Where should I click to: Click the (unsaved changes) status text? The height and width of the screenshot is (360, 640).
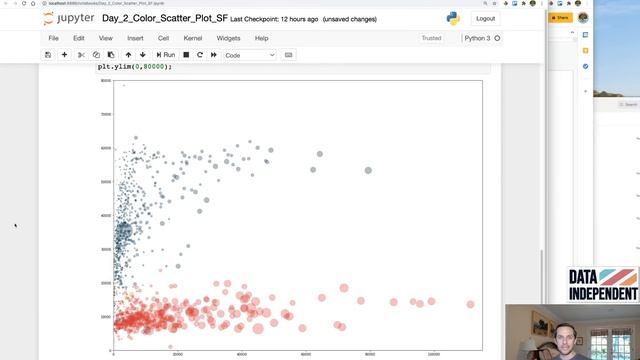[350, 19]
